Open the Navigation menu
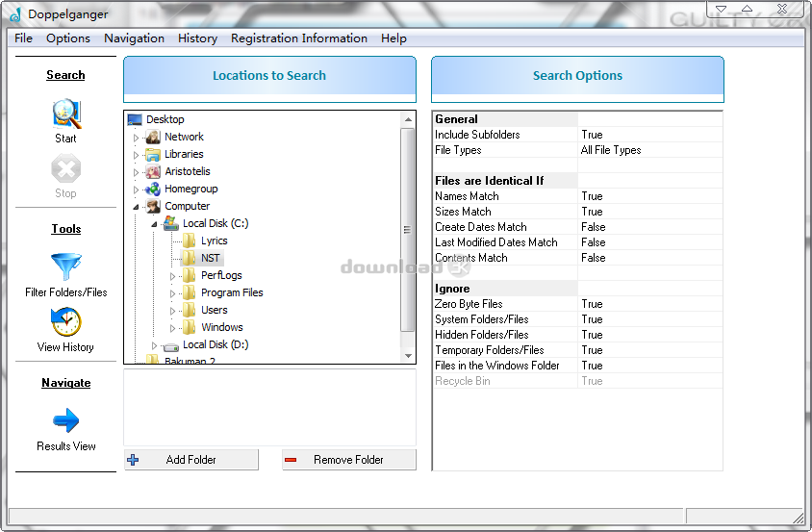The height and width of the screenshot is (532, 812). point(134,38)
